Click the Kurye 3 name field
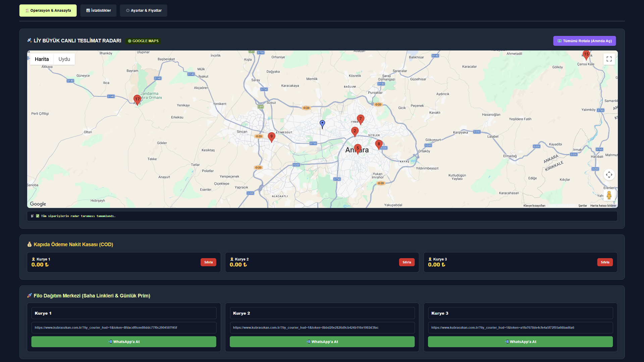The width and height of the screenshot is (644, 362). coord(521,313)
